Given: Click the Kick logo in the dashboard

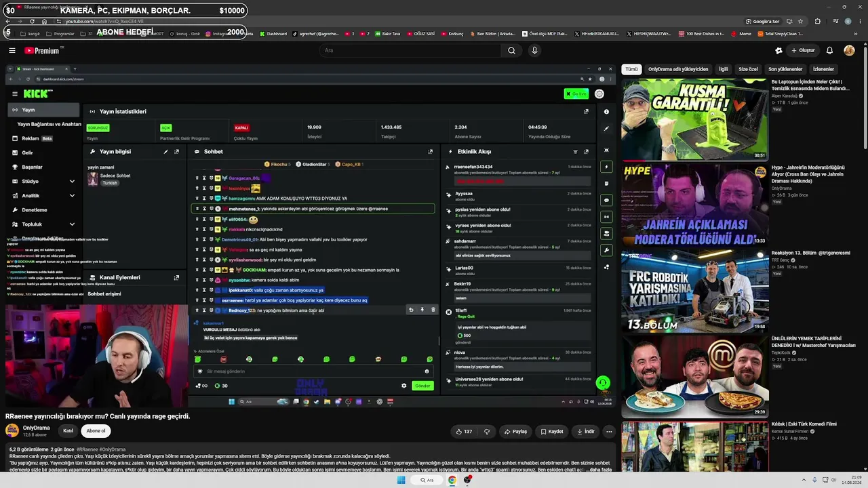Looking at the screenshot, I should point(38,94).
